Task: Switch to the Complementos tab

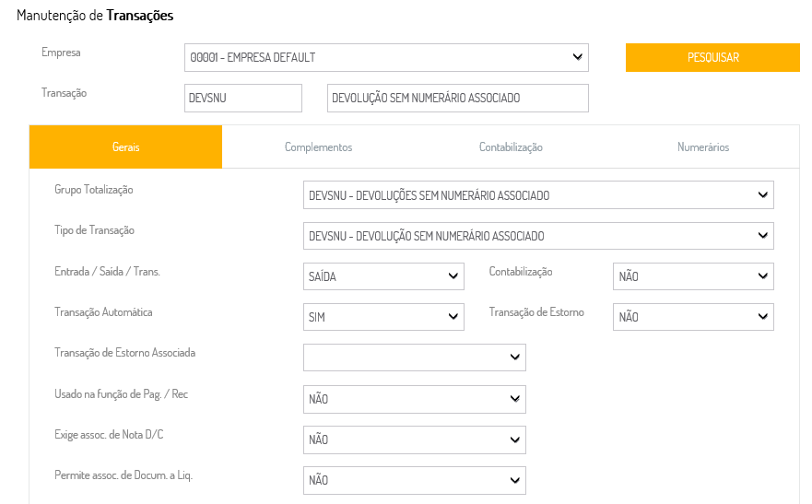Action: click(x=318, y=147)
